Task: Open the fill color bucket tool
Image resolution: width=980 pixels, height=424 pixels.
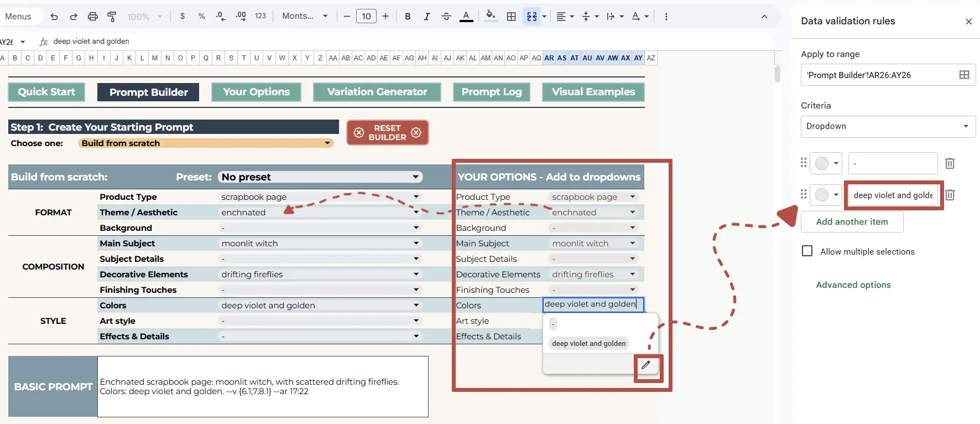Action: coord(490,16)
